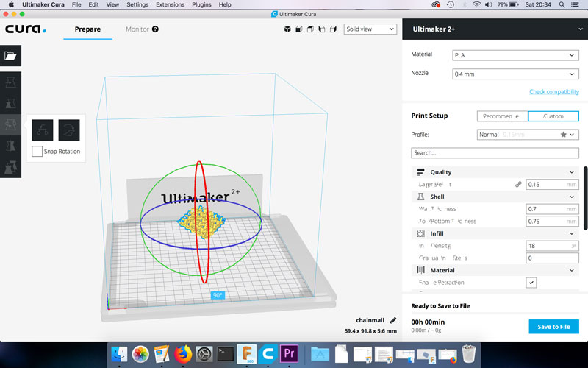Select the Rotate tool in left toolbar
588x368 pixels.
10,124
